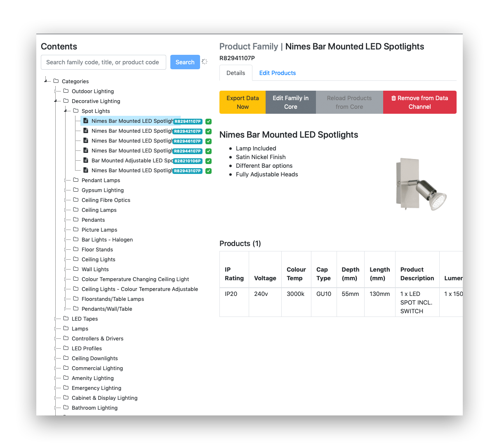Click the Lamps folder icon
This screenshot has width=497, height=448.
(66, 328)
